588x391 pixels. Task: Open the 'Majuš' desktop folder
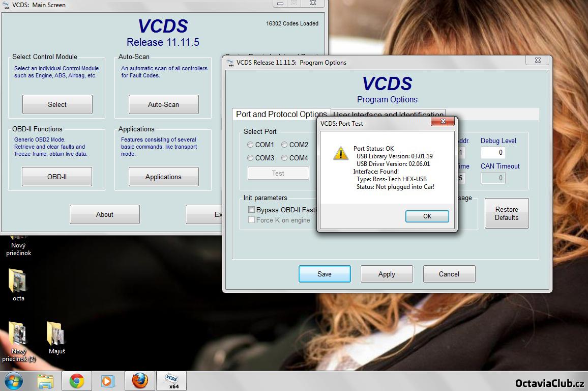(56, 333)
